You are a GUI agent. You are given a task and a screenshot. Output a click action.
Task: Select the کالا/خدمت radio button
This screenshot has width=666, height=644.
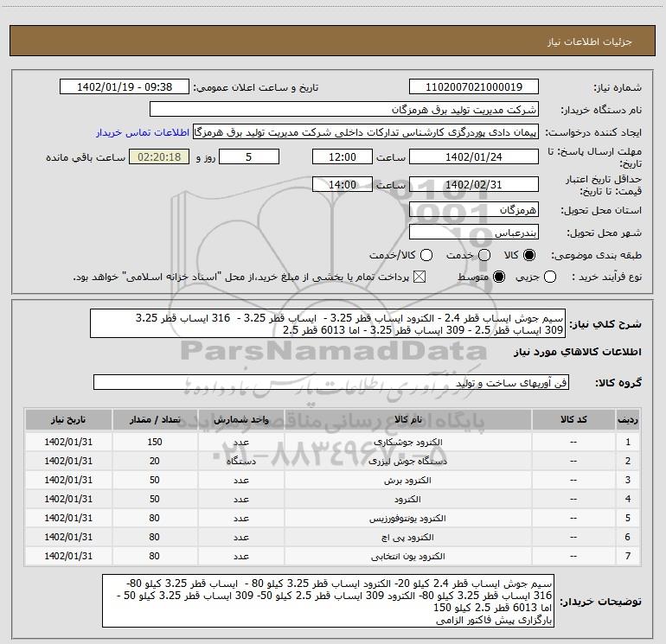426,255
